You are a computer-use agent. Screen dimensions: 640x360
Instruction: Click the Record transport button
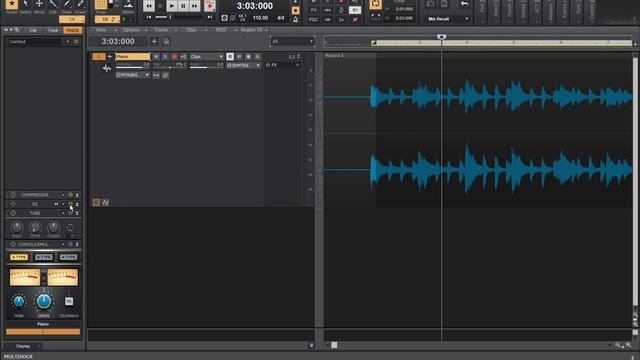(210, 6)
